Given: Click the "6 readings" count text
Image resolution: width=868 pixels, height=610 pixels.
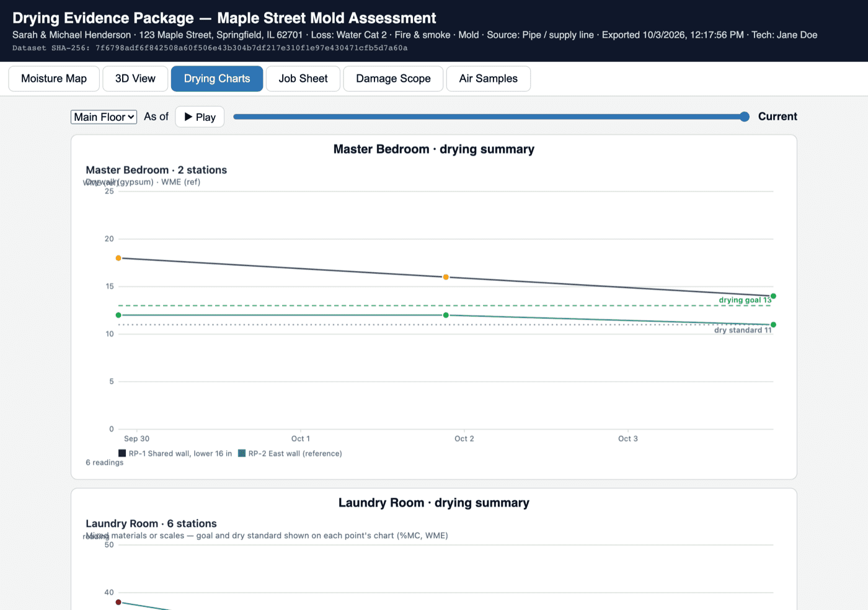Looking at the screenshot, I should pos(105,462).
